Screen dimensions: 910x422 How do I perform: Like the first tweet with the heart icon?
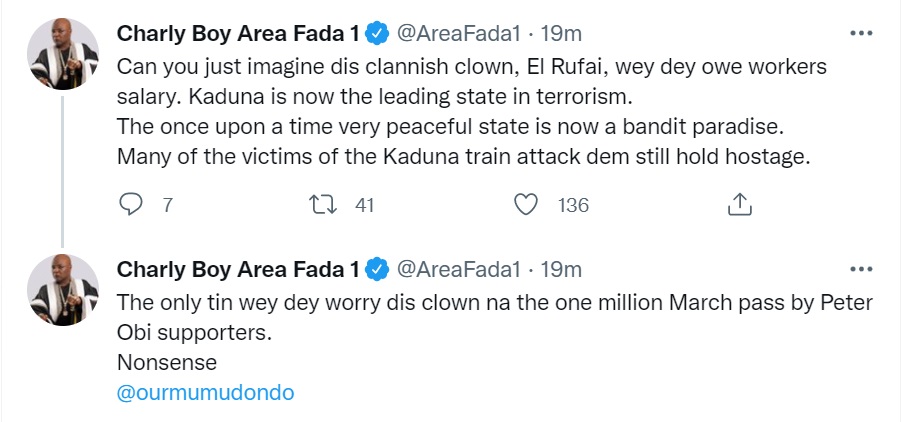(526, 205)
